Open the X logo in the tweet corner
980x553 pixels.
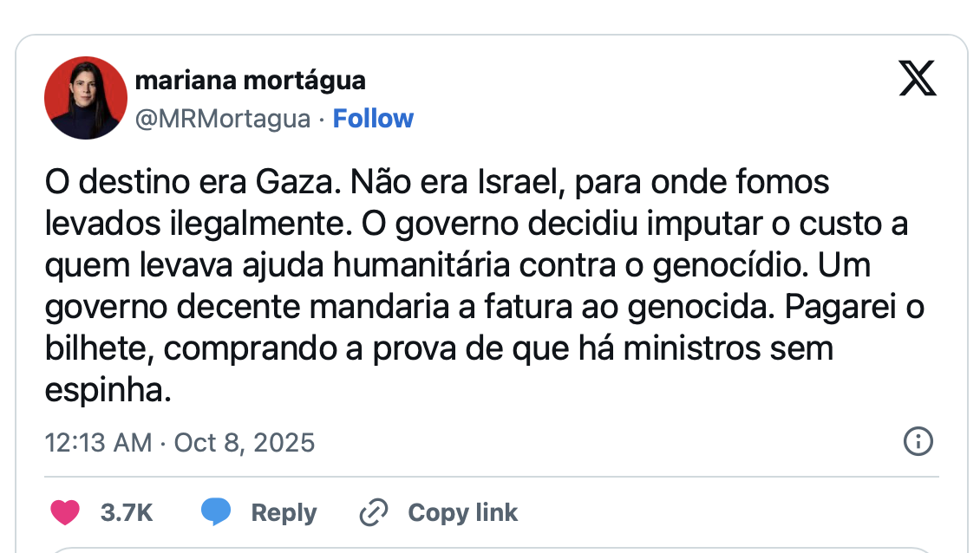[x=918, y=81]
